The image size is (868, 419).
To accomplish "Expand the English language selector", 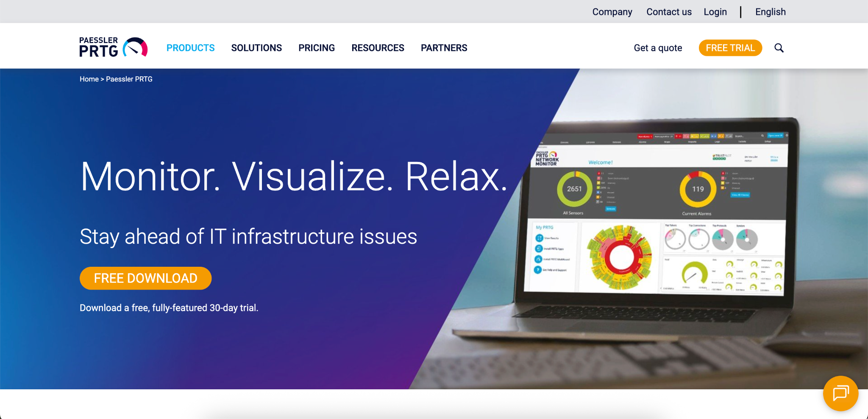I will point(770,12).
